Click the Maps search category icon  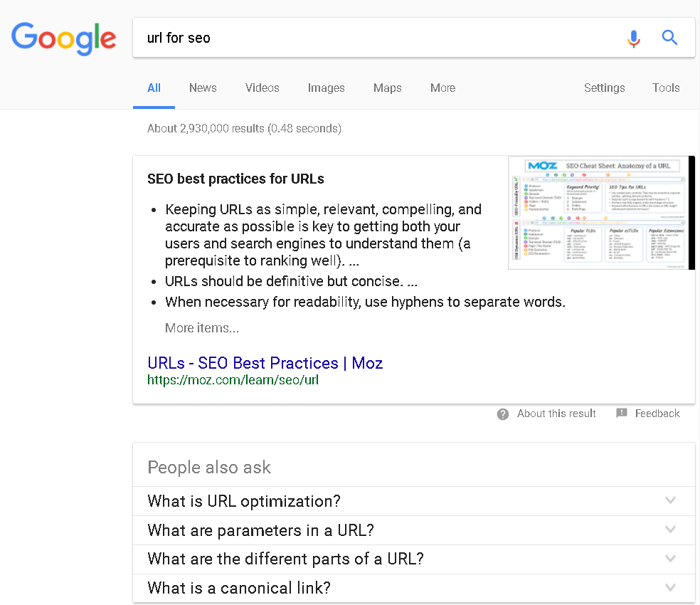[387, 88]
